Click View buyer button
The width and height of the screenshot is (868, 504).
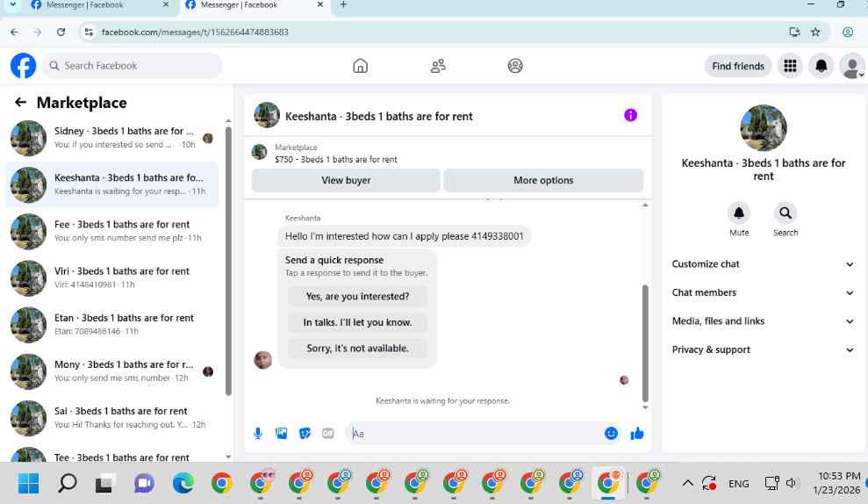[346, 181]
